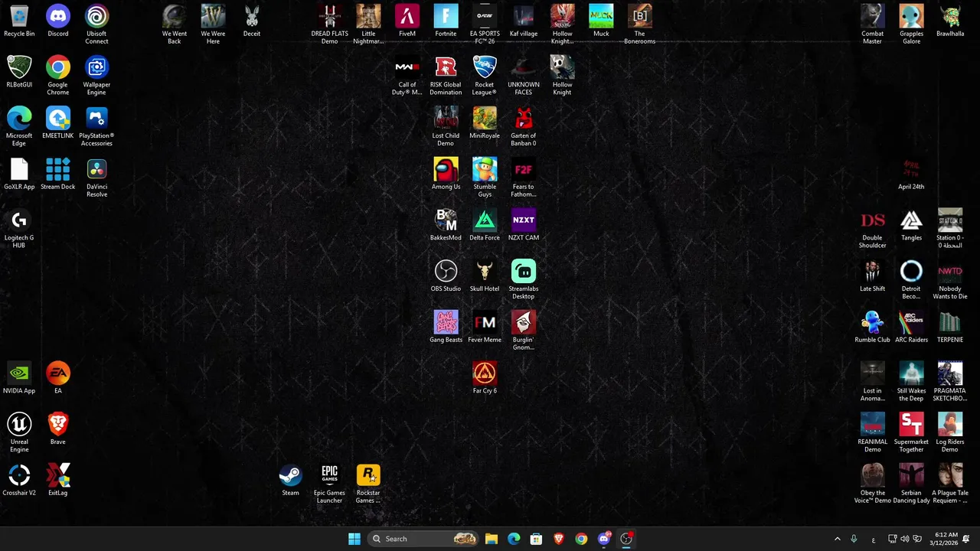This screenshot has height=551, width=980.
Task: Open ARC Raiders shortcut
Action: click(x=911, y=328)
